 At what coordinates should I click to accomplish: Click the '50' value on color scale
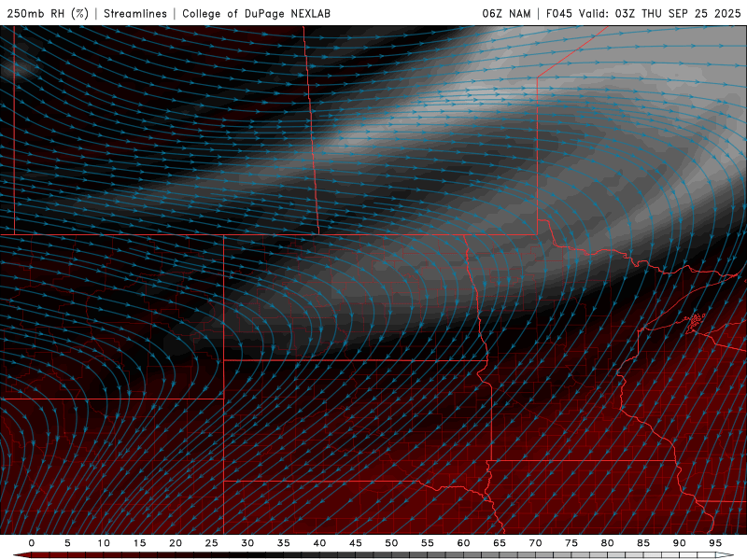pos(391,543)
